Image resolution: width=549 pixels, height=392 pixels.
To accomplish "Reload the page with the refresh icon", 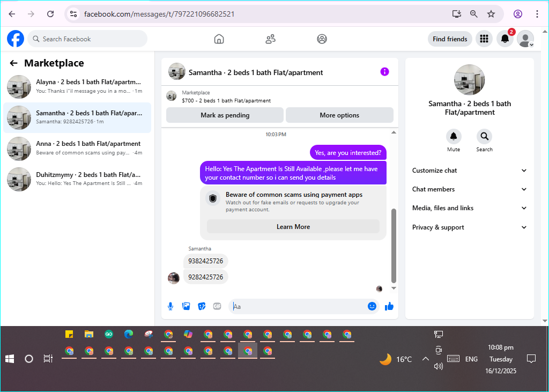I will tap(50, 14).
